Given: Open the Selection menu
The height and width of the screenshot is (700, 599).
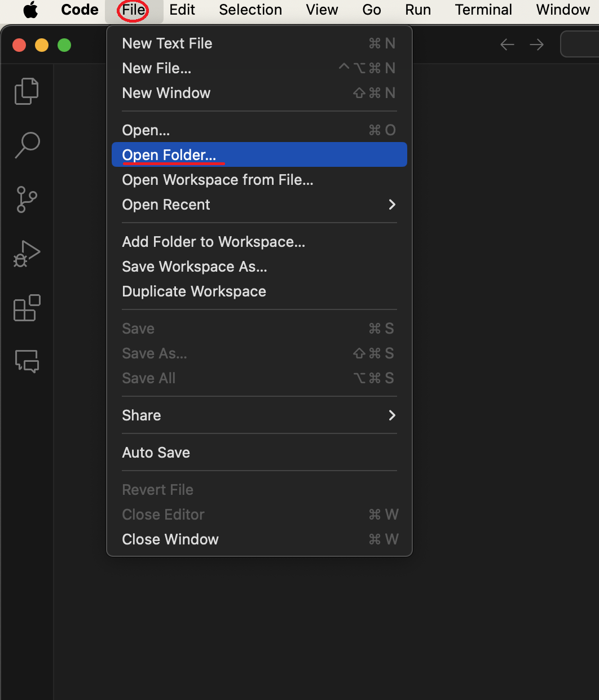Looking at the screenshot, I should [x=250, y=10].
